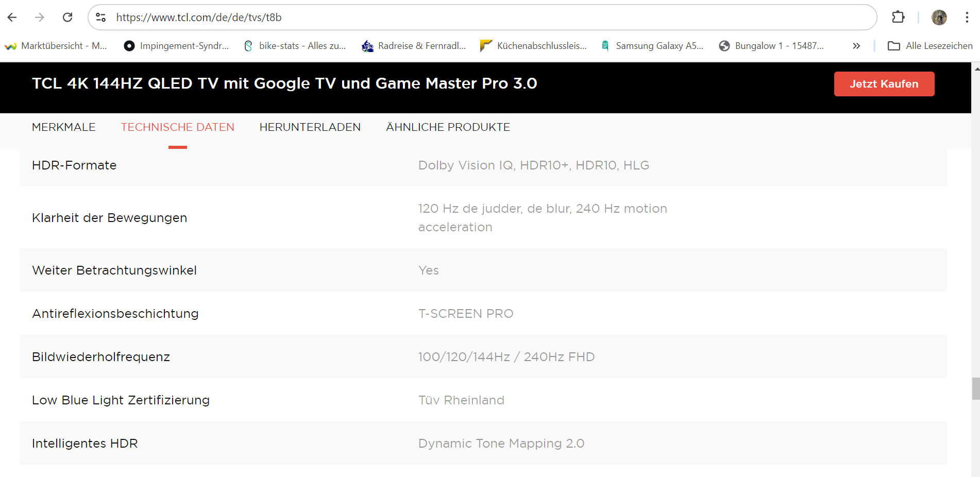
Task: Open the Impingement-Syndr... bookmark
Action: pyautogui.click(x=177, y=46)
